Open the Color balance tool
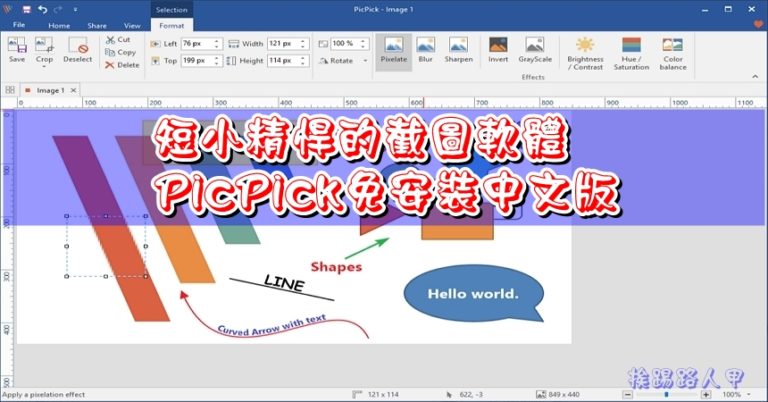 (x=673, y=52)
